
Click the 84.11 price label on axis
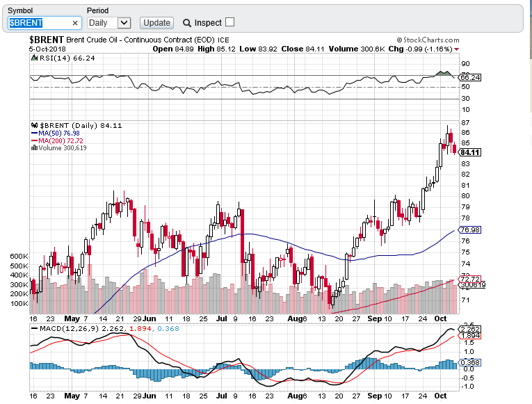click(x=470, y=153)
